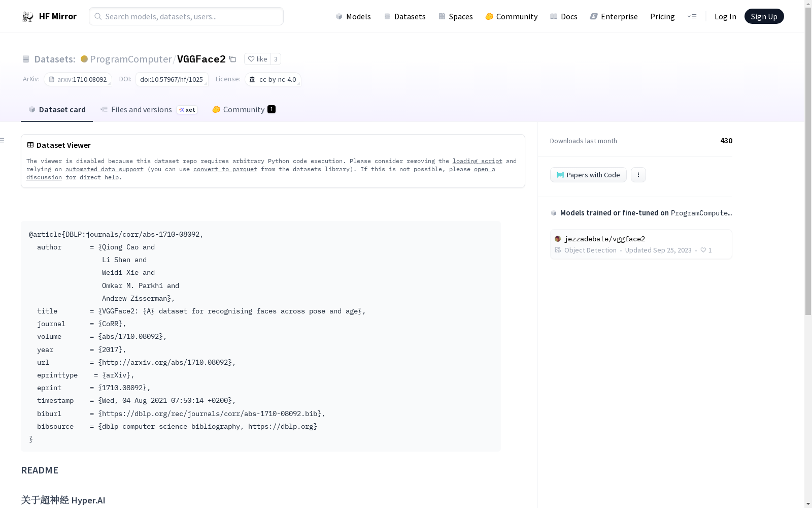
Task: Open Spaces in the top navigation
Action: point(455,16)
